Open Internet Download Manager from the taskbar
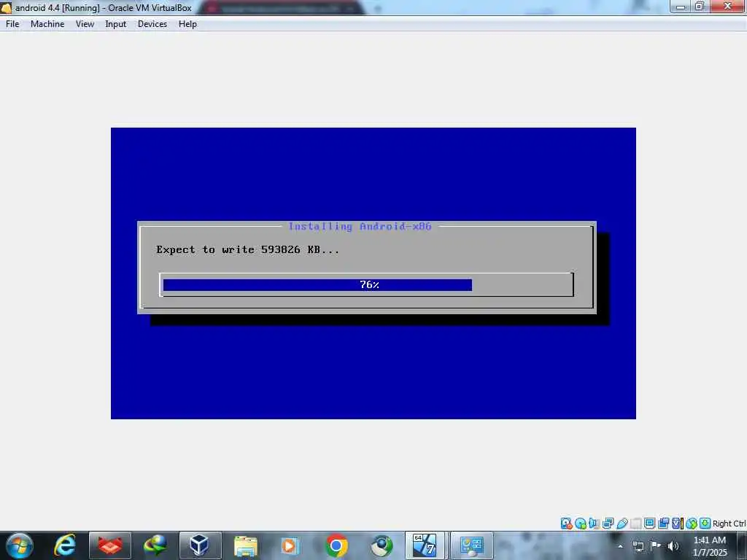The height and width of the screenshot is (560, 747). [155, 545]
